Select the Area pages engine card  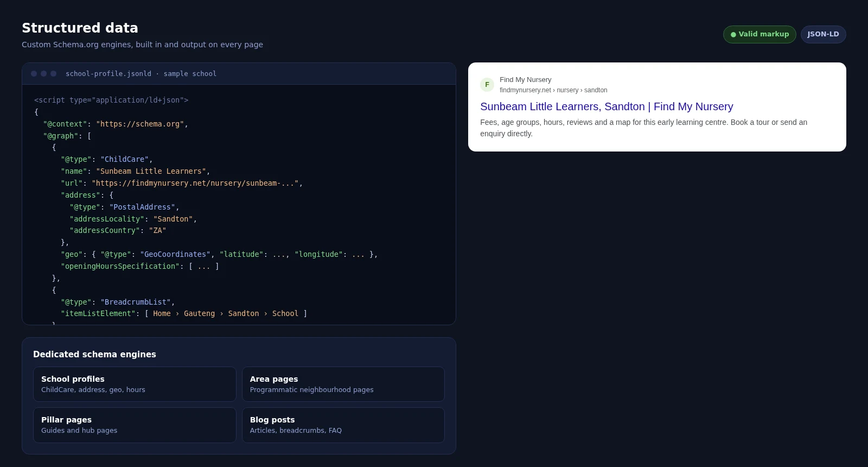[343, 384]
